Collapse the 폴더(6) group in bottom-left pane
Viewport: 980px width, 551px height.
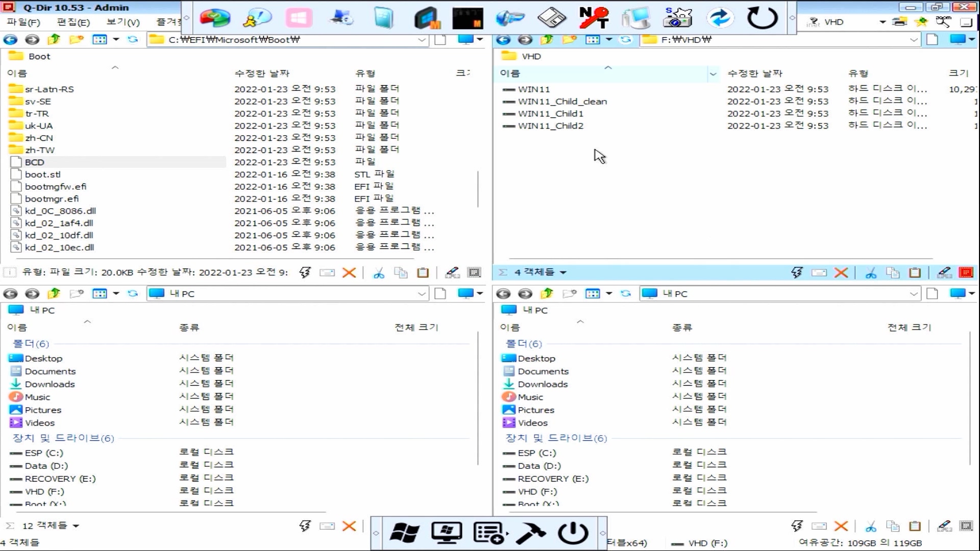pyautogui.click(x=31, y=343)
